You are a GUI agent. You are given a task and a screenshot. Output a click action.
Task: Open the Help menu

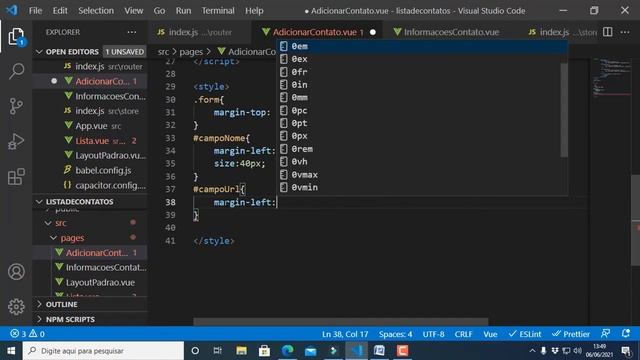[254, 10]
